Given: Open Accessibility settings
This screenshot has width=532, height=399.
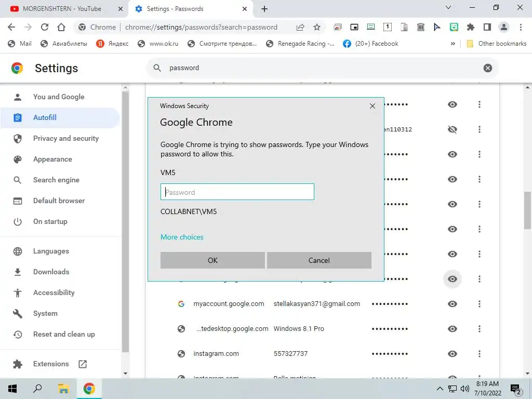Looking at the screenshot, I should 54,292.
